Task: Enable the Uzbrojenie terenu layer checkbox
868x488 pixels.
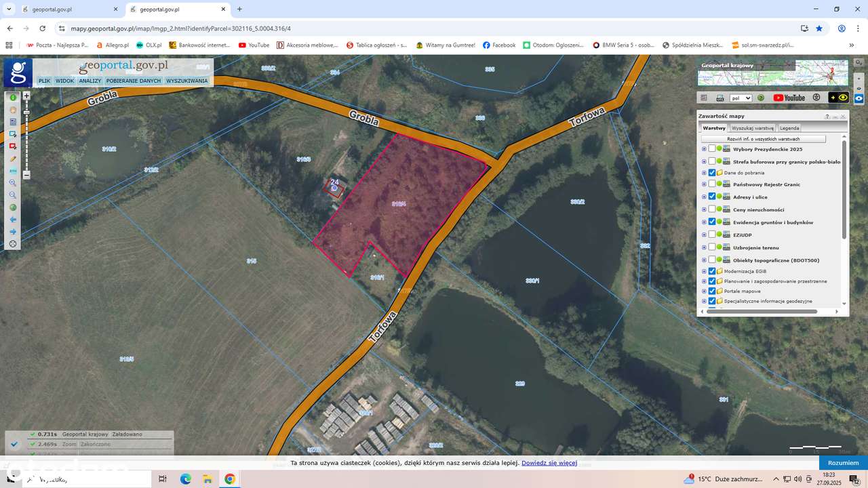Action: [x=712, y=247]
